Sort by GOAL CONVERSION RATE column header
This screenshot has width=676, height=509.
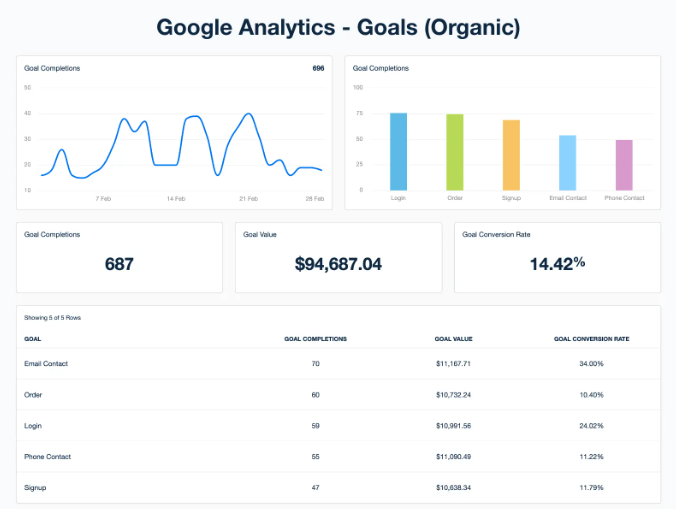(592, 339)
